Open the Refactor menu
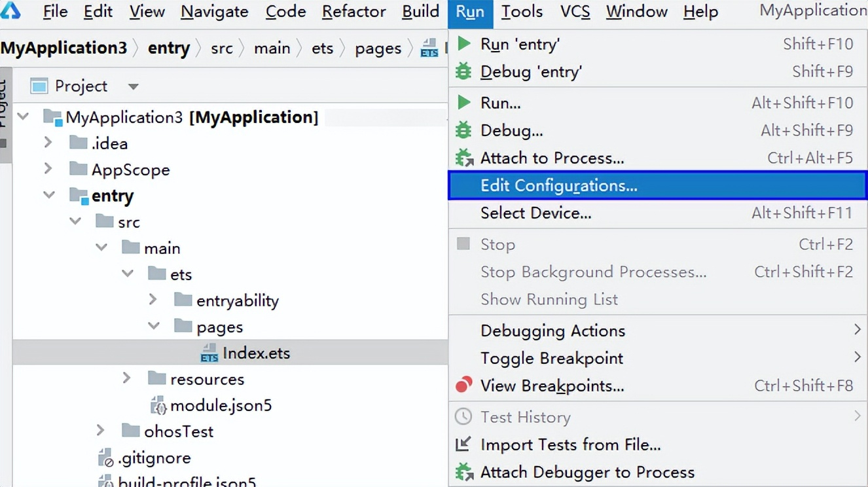The height and width of the screenshot is (487, 868). pos(354,11)
